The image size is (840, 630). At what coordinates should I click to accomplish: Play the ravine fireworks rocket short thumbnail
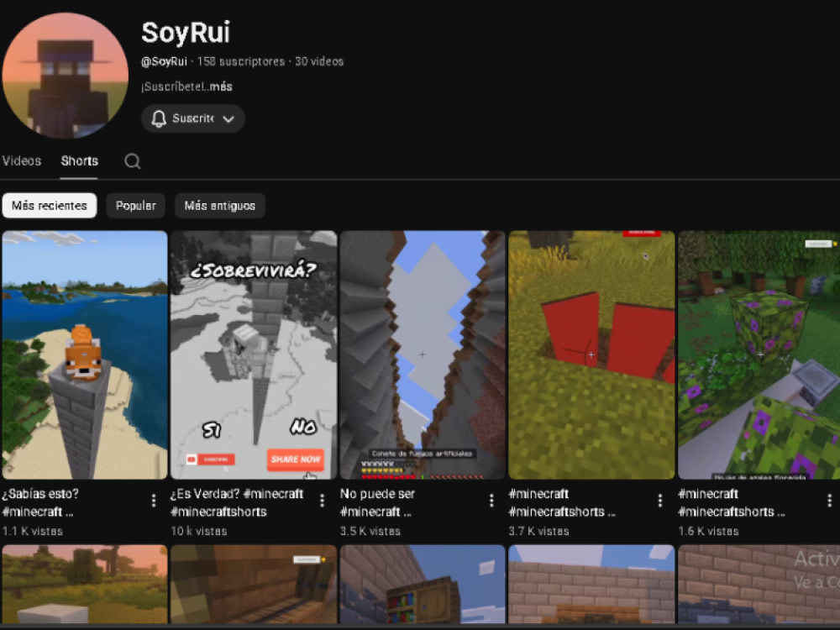coord(423,354)
